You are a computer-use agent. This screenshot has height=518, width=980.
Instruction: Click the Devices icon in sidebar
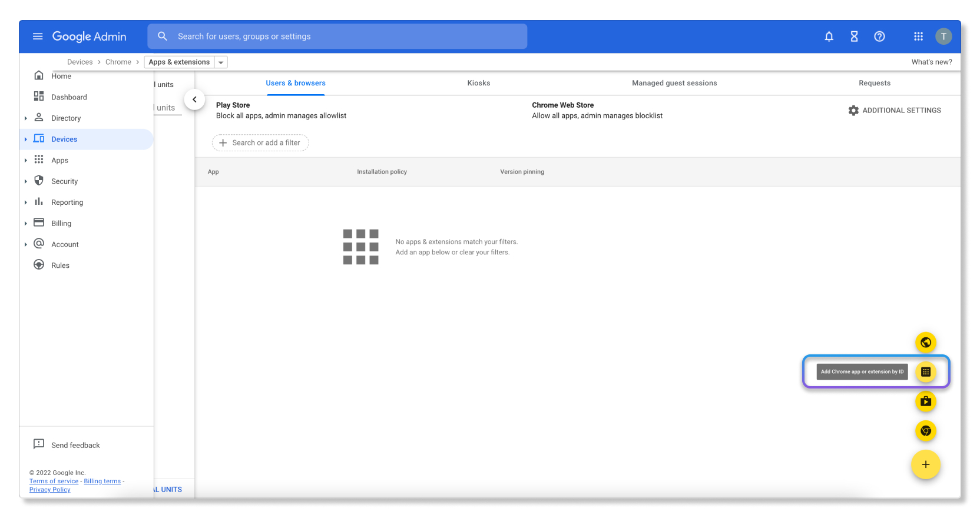pos(39,138)
